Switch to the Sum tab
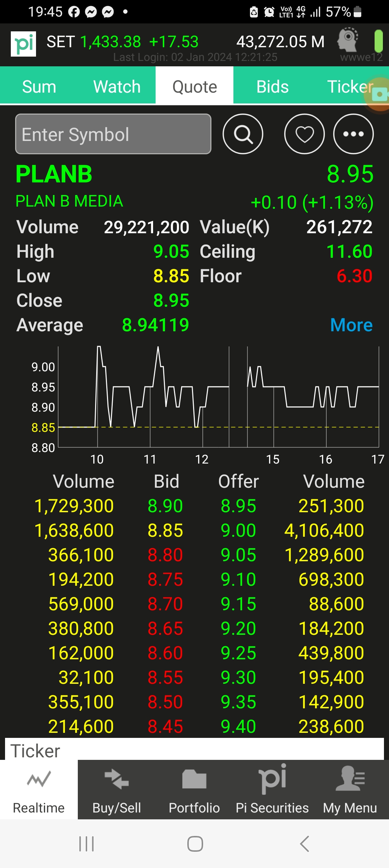 (x=39, y=87)
